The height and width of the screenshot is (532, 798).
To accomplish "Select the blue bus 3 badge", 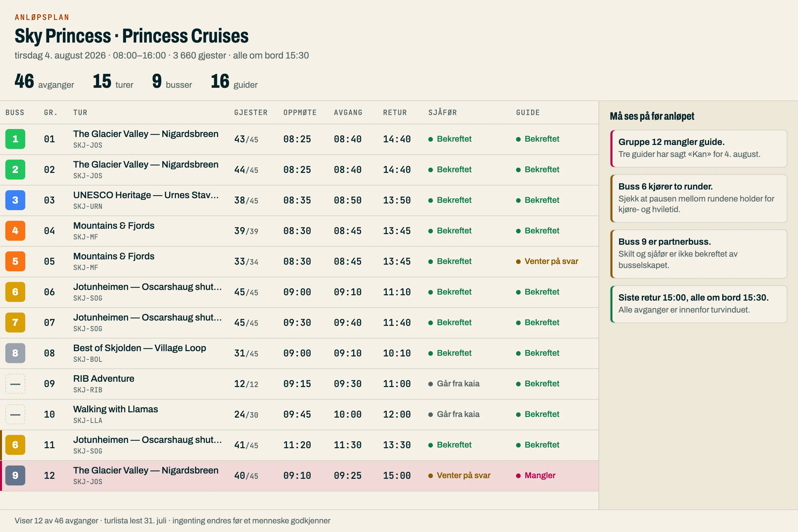I will tap(15, 200).
